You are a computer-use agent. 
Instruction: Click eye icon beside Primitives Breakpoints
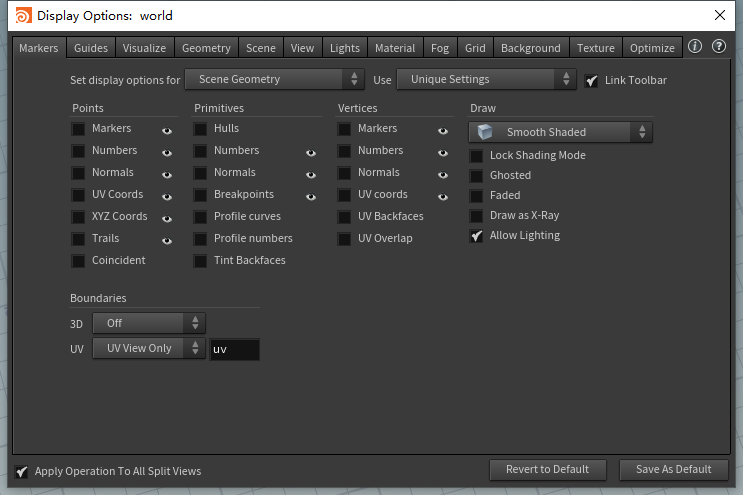click(x=311, y=196)
